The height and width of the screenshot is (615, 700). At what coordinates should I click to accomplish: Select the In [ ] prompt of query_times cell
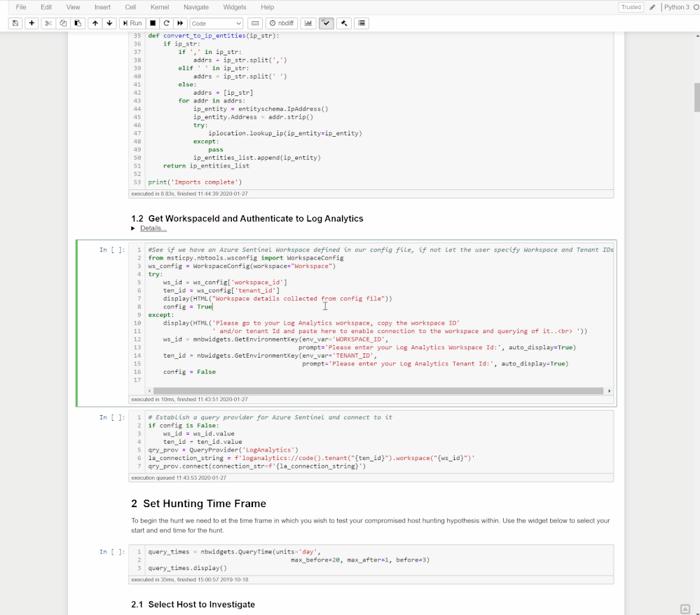[112, 552]
